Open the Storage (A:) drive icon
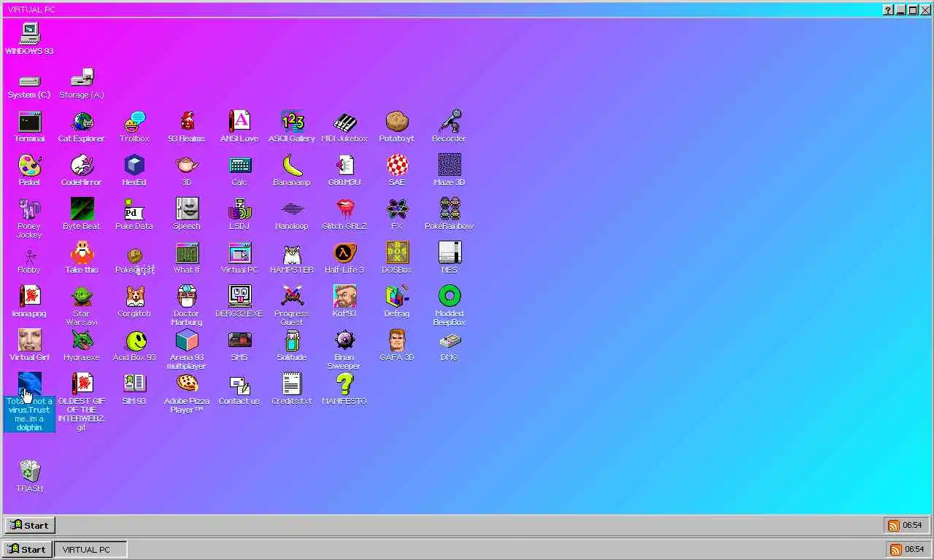 pyautogui.click(x=82, y=77)
